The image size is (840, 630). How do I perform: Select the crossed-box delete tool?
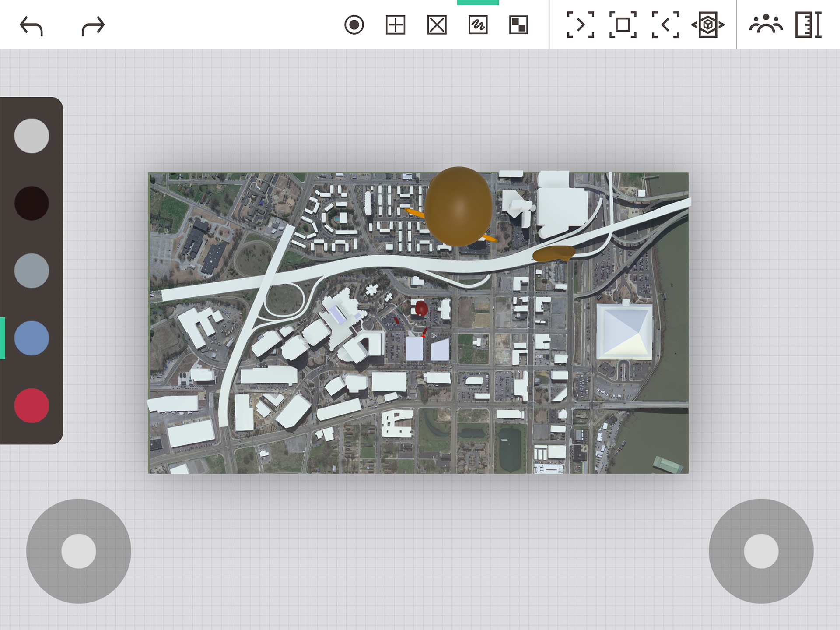pyautogui.click(x=437, y=25)
